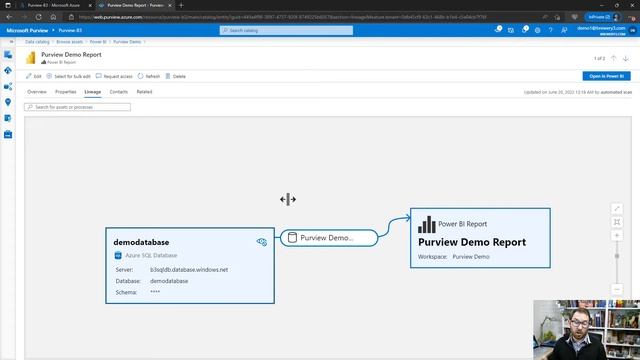Go to previous asset with up arrow
This screenshot has height=360, width=640.
tap(613, 58)
